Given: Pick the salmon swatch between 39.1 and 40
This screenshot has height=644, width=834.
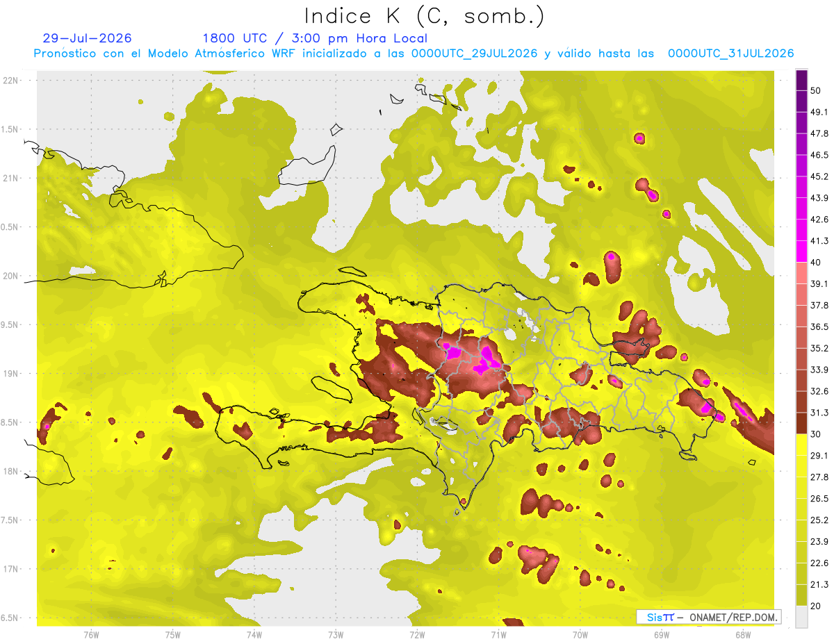Looking at the screenshot, I should [x=801, y=273].
